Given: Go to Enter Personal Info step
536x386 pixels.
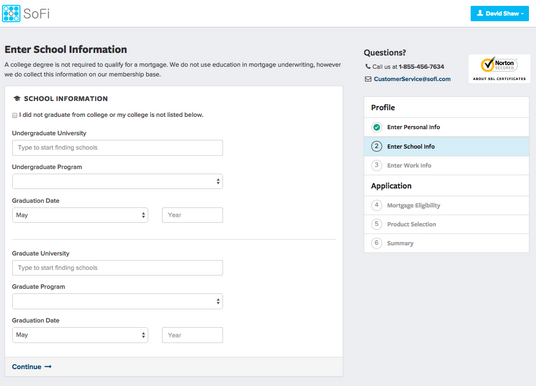Looking at the screenshot, I should pyautogui.click(x=446, y=127).
